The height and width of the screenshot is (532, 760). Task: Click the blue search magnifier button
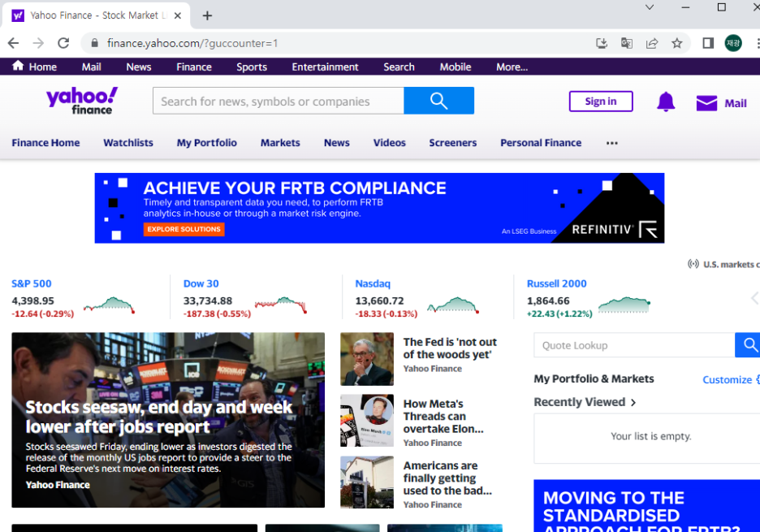tap(438, 101)
